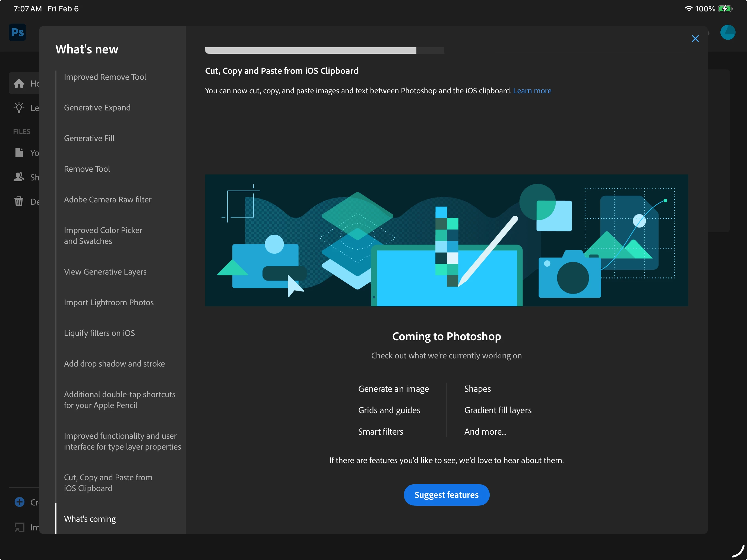
Task: Open the What's coming section
Action: 90,518
